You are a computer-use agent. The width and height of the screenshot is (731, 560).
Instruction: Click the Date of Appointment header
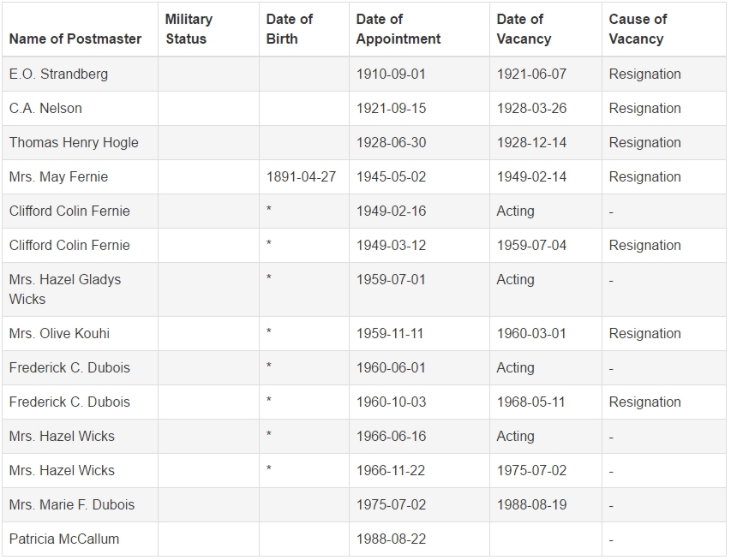coord(398,29)
